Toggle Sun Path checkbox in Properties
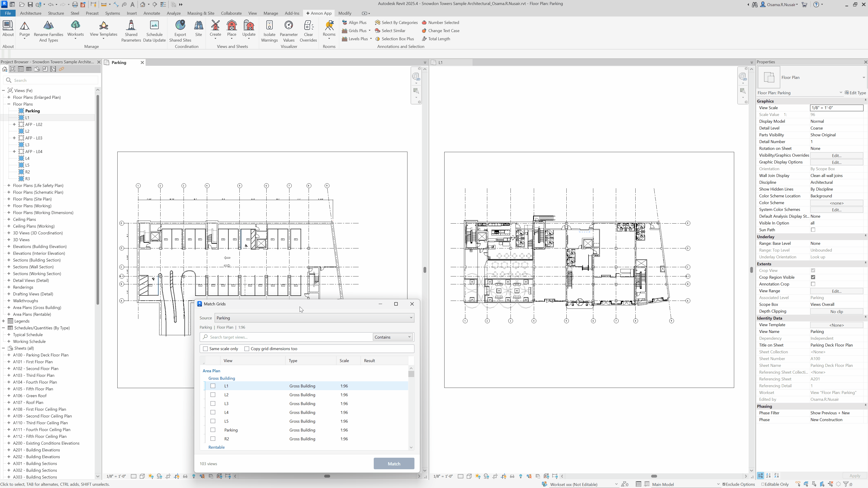868x488 pixels. click(813, 230)
